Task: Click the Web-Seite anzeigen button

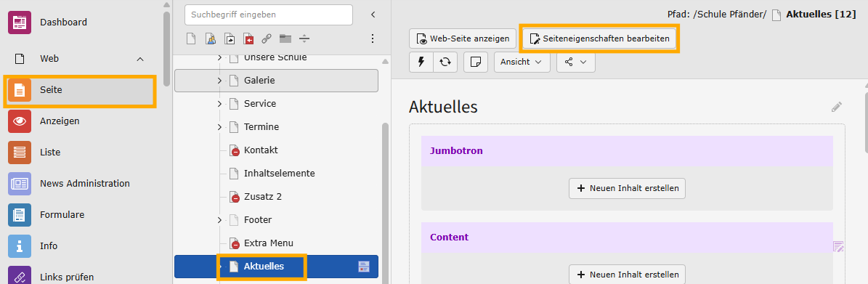Action: [x=463, y=38]
